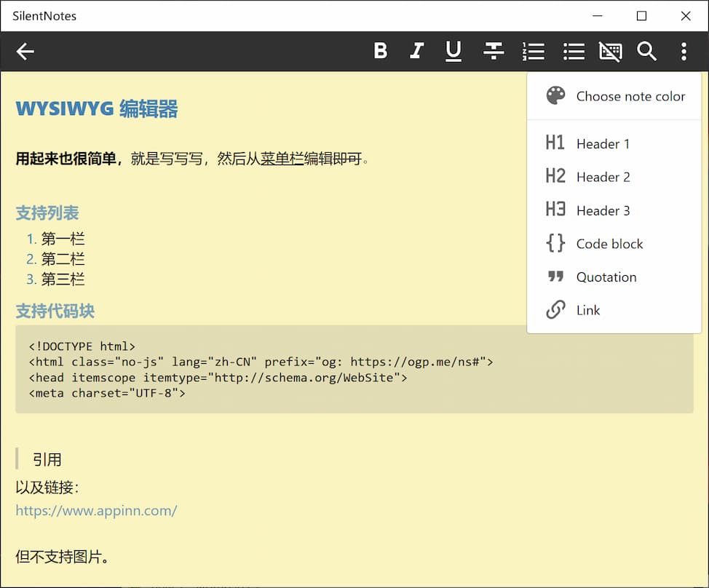Insert a numbered list
709x588 pixels.
(x=534, y=51)
